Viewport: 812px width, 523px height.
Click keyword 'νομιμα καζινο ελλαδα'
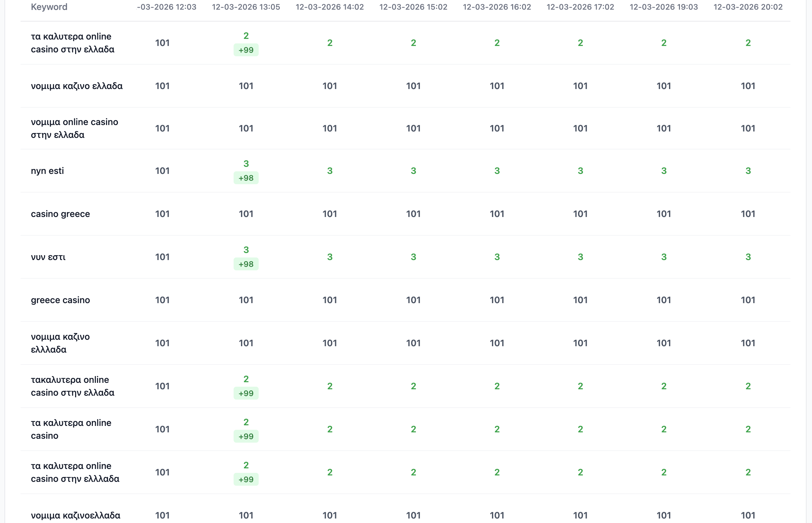pos(77,86)
